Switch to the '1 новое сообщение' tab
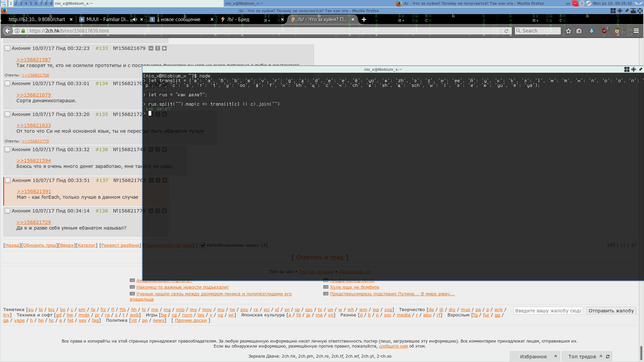Image resolution: width=644 pixels, height=362 pixels. [x=181, y=19]
